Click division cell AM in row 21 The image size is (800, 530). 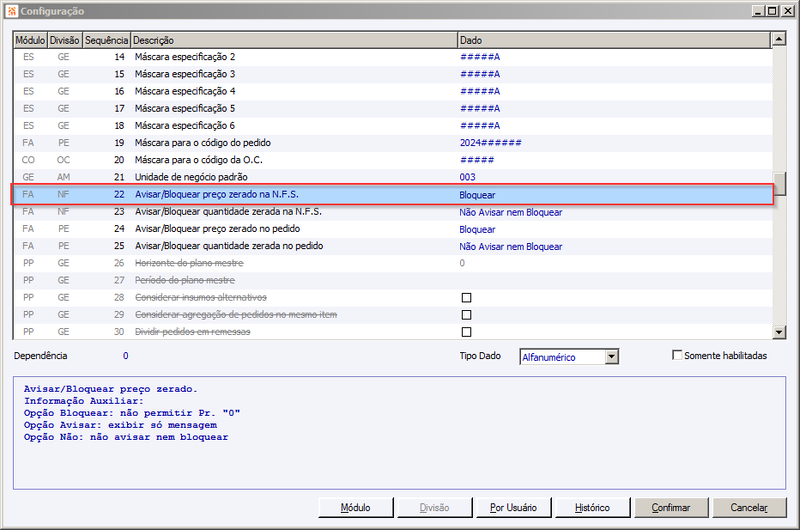63,177
